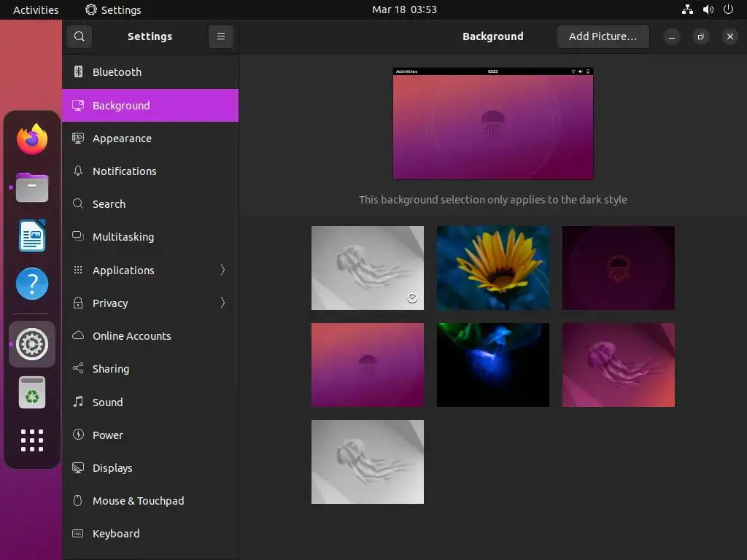The height and width of the screenshot is (560, 747).
Task: Click the Displays icon
Action: click(x=78, y=467)
